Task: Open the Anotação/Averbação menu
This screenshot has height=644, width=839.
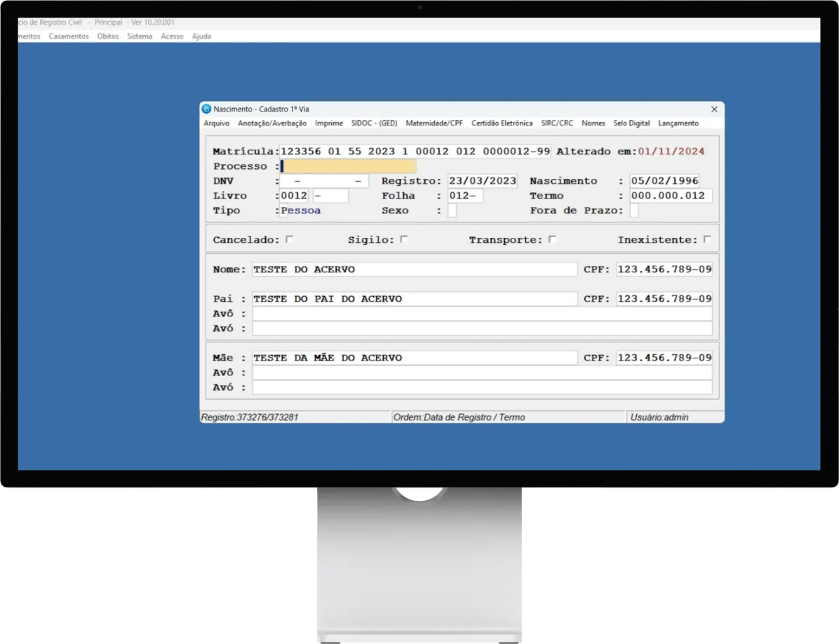Action: pos(272,123)
